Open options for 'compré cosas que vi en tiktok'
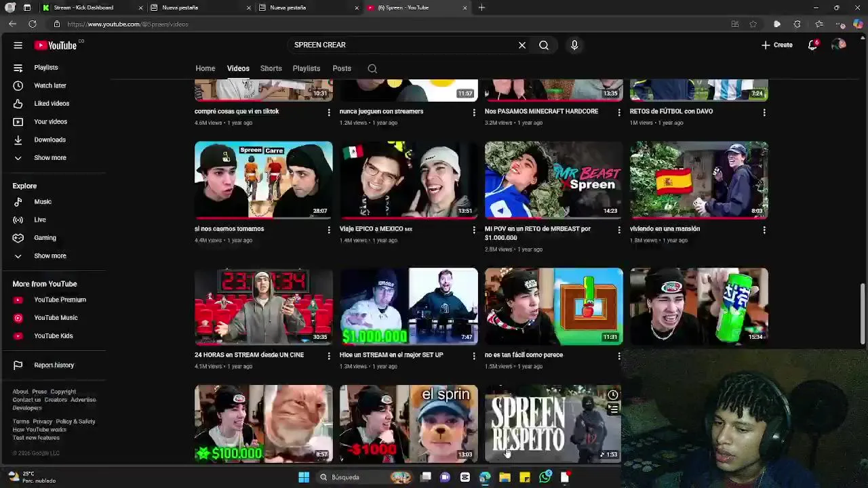Screen dimensions: 868x488 [x=329, y=113]
